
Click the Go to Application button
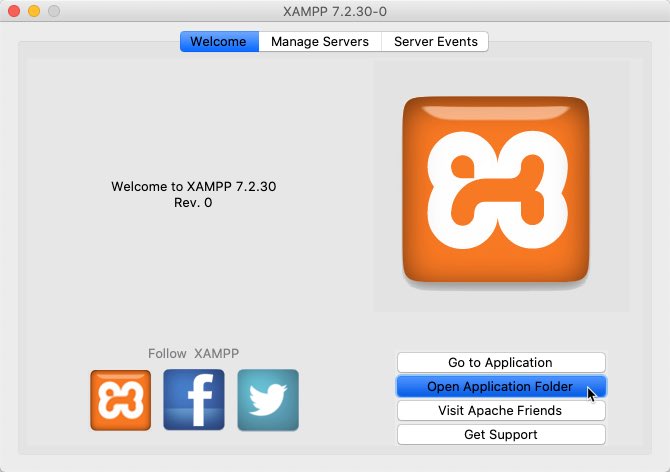[x=501, y=362]
